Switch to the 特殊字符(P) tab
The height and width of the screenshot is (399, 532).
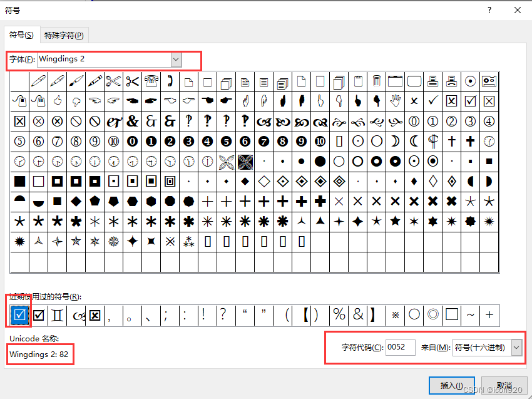[x=64, y=35]
